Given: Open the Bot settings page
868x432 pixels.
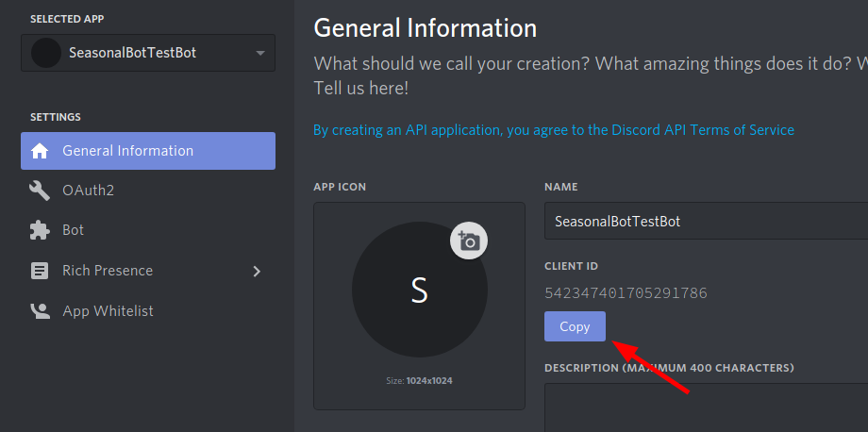Looking at the screenshot, I should pyautogui.click(x=148, y=230).
